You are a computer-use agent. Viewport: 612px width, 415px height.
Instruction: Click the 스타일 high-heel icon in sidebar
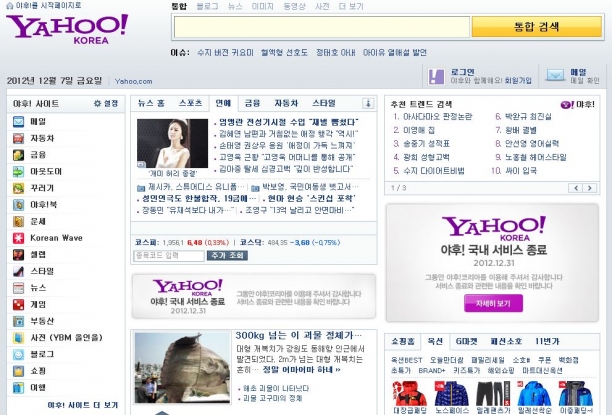(x=18, y=271)
